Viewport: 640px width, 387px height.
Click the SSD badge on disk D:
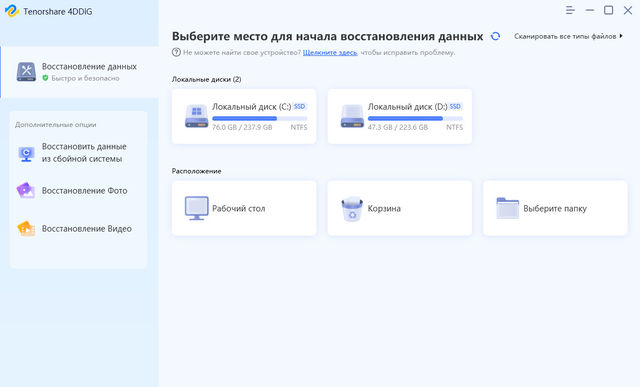tap(455, 107)
